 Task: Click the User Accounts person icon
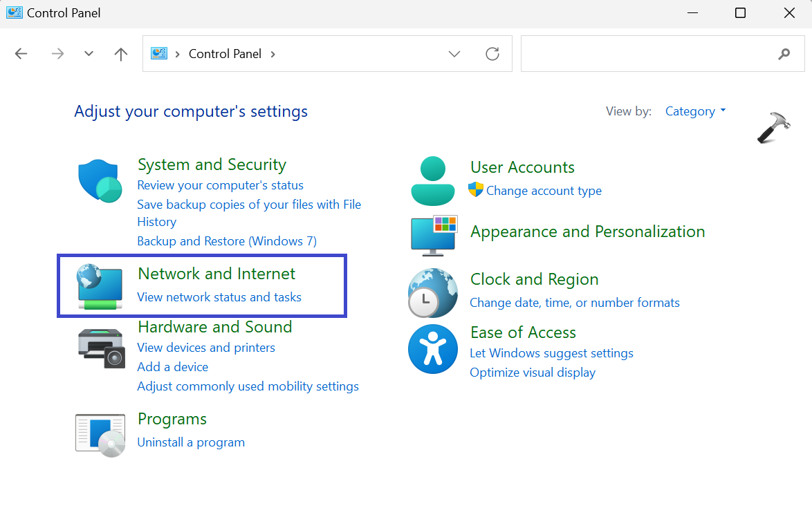[433, 180]
